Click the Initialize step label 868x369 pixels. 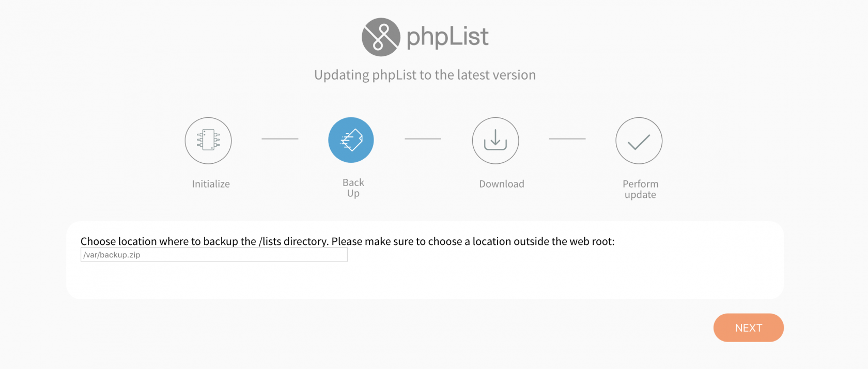coord(211,184)
